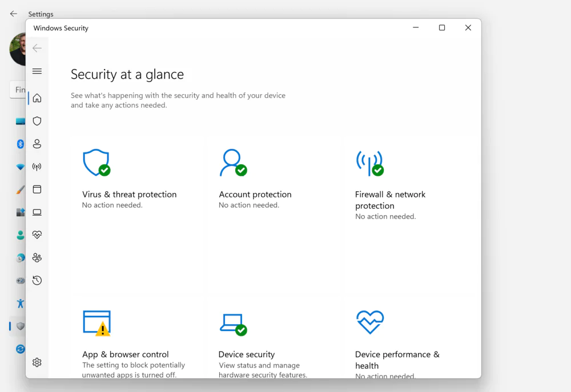Open the Account protection tile

255,194
